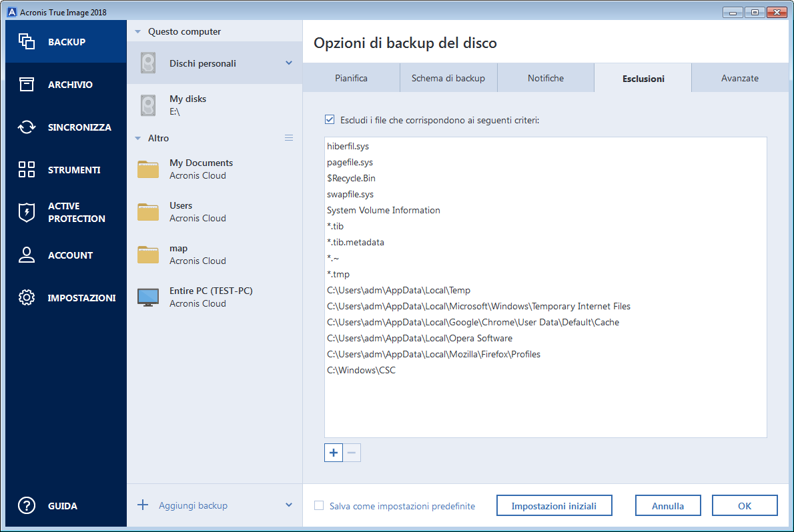
Task: Open the Backup section icon
Action: (x=26, y=41)
